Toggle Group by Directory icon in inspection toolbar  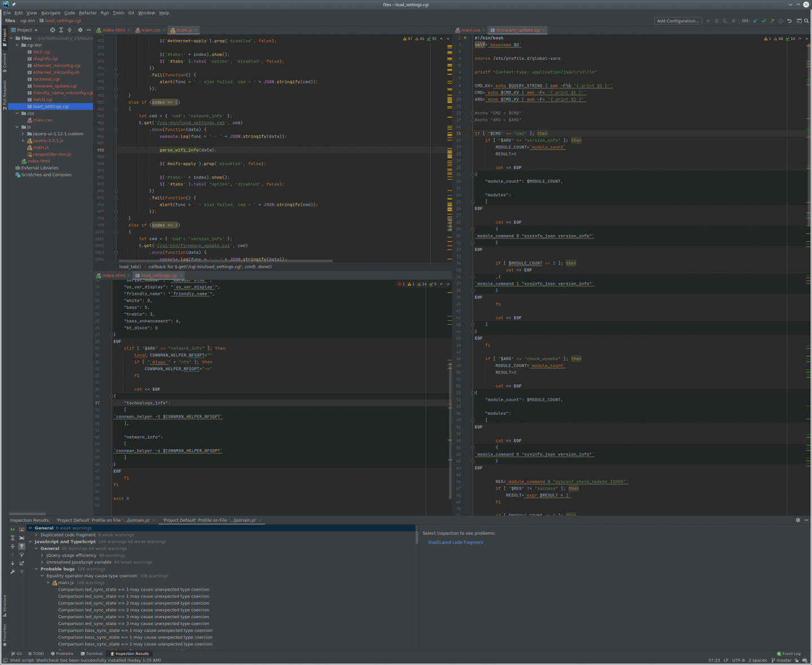tap(21, 538)
